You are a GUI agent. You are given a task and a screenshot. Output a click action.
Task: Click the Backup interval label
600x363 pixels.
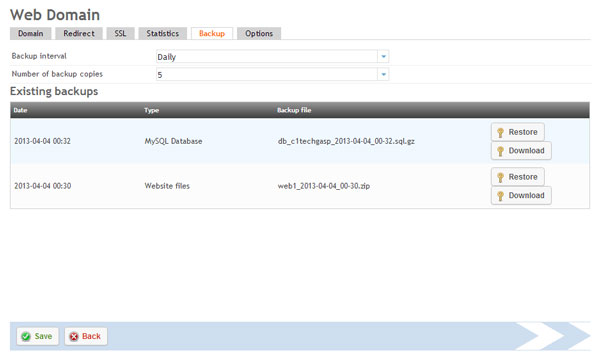(x=39, y=56)
